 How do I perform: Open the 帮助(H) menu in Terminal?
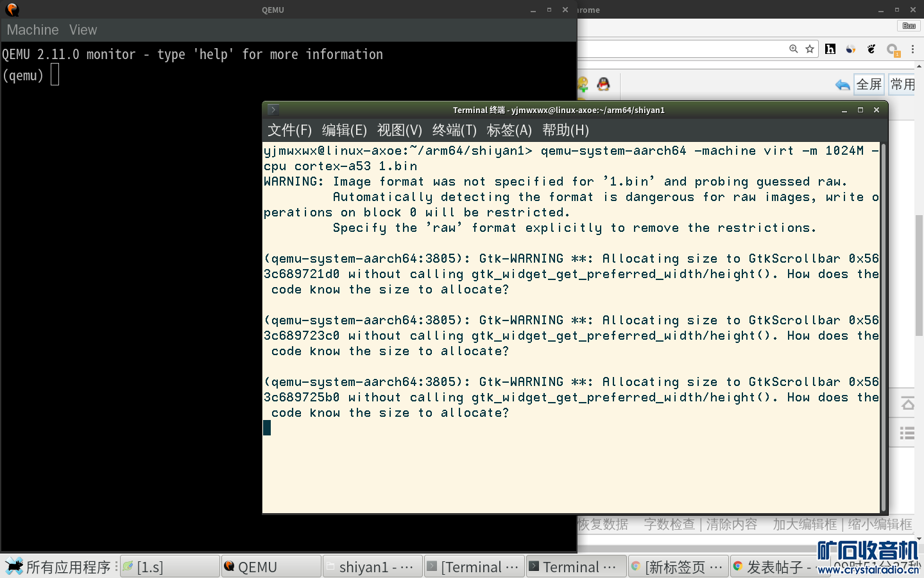coord(565,130)
